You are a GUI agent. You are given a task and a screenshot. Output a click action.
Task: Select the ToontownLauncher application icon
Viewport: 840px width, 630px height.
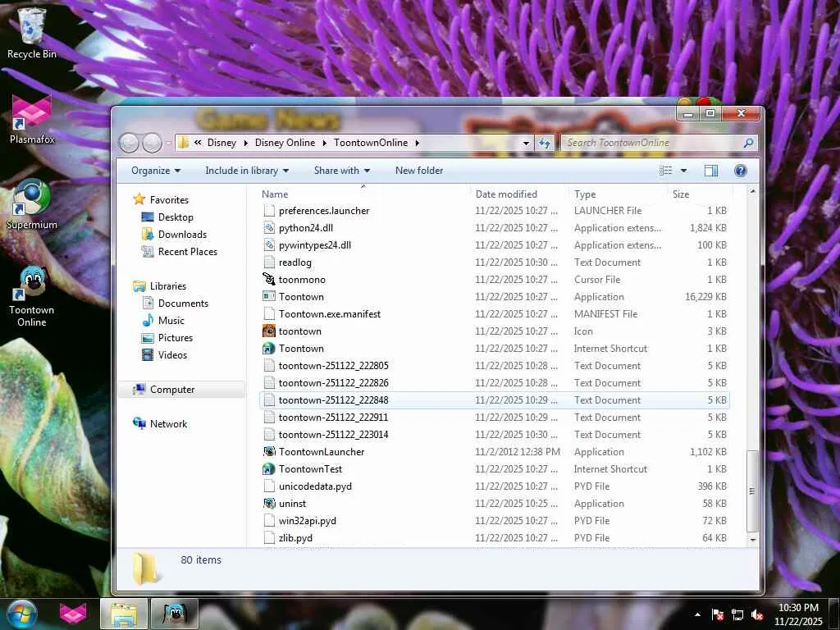tap(269, 452)
